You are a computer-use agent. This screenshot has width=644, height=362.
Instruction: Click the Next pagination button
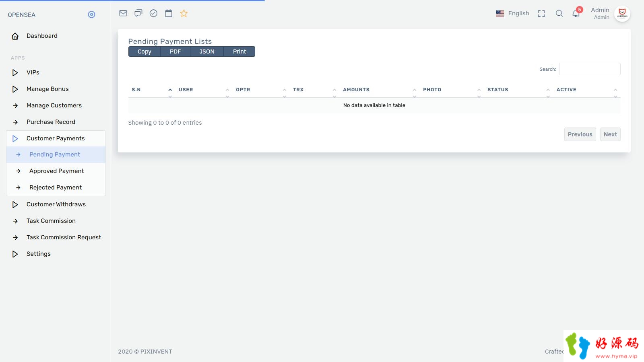point(610,134)
